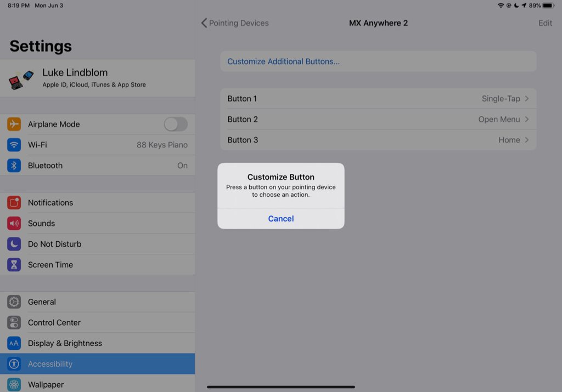Screen dimensions: 562x392
Task: Tap the General gear icon
Action: [14, 302]
